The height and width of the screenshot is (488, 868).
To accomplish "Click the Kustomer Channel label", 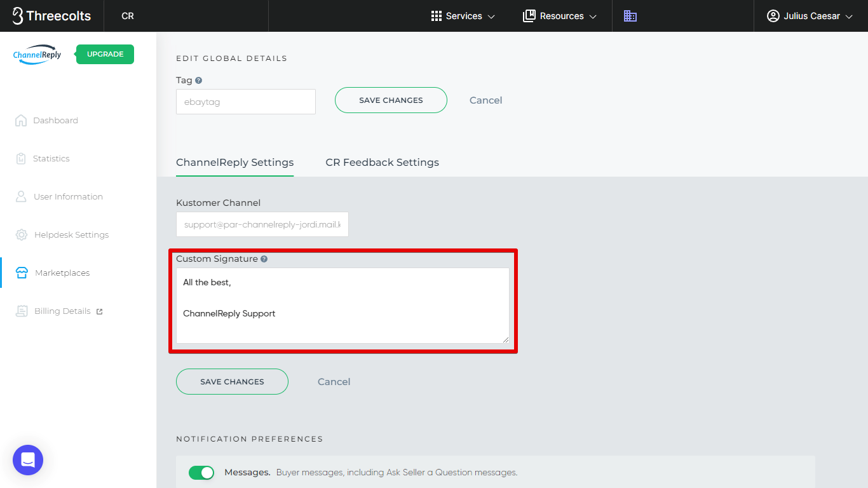I will 218,203.
